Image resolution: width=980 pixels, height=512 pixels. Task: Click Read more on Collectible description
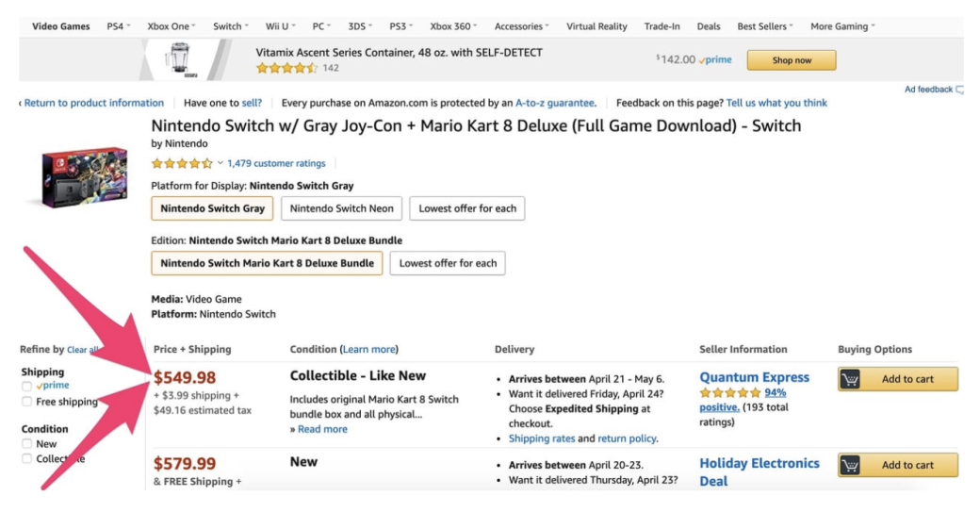pyautogui.click(x=322, y=429)
